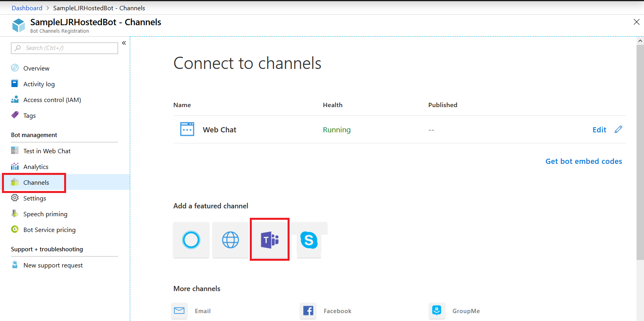Viewport: 644px width, 321px height.
Task: Open New support request
Action: click(x=53, y=265)
